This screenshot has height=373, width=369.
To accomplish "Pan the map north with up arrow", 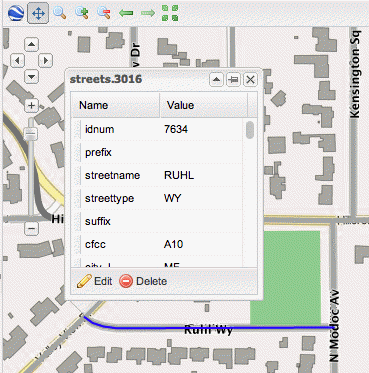I will (x=31, y=45).
